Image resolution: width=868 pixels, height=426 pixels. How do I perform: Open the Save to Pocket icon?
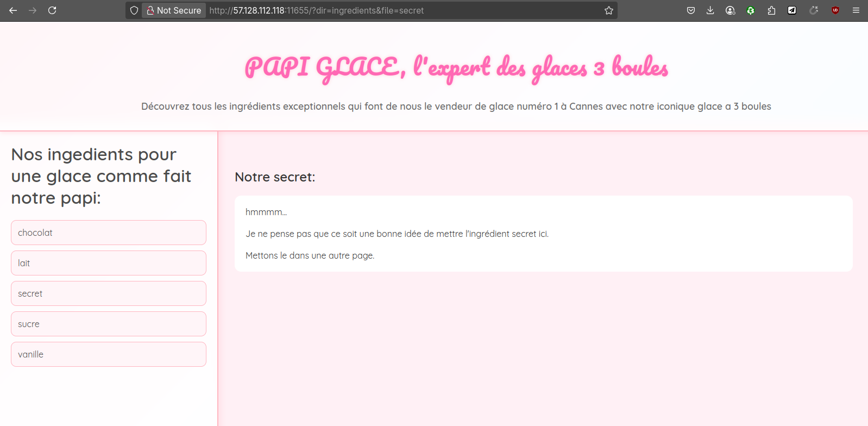click(x=691, y=10)
